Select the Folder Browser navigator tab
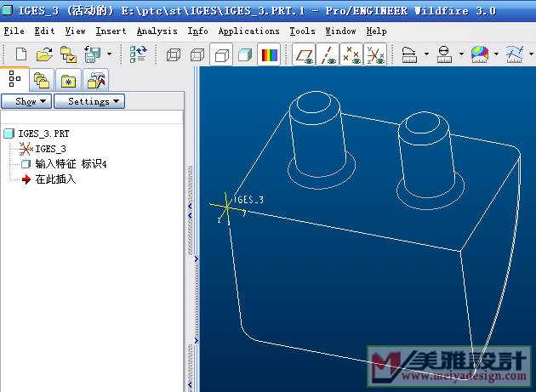This screenshot has width=536, height=392. click(42, 80)
